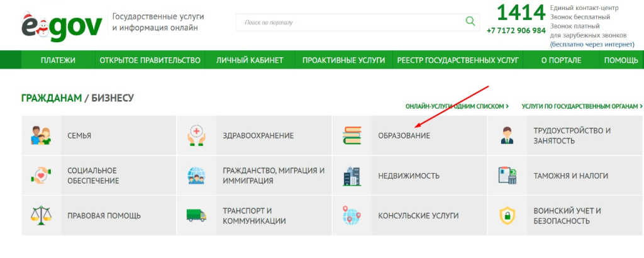The width and height of the screenshot is (644, 258).
Task: Open Воинский учет и безопасность category
Action: [565, 215]
